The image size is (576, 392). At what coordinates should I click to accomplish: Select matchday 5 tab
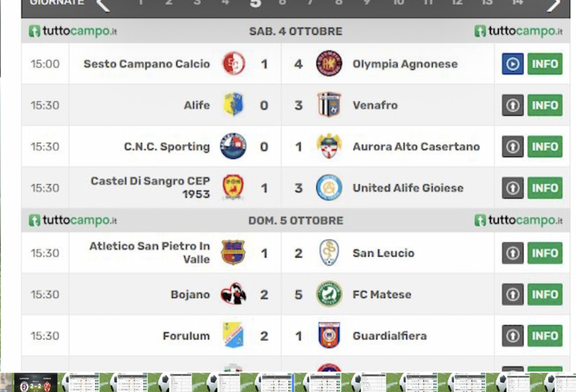(256, 3)
